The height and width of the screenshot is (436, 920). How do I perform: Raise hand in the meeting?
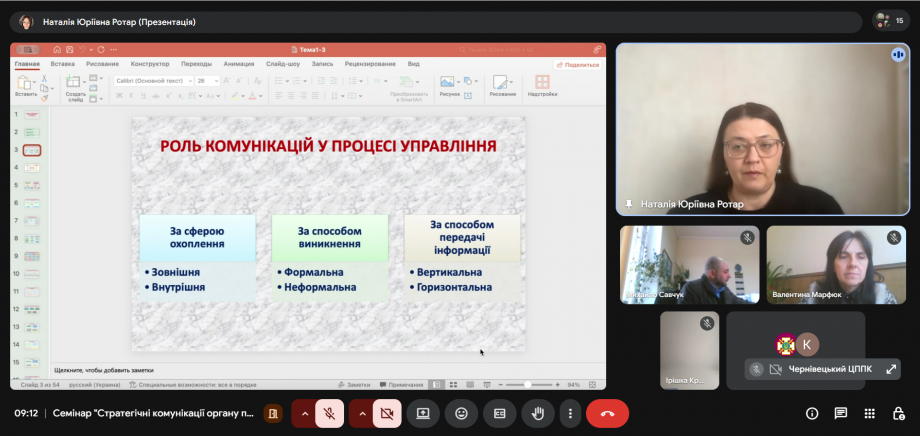[x=537, y=413]
